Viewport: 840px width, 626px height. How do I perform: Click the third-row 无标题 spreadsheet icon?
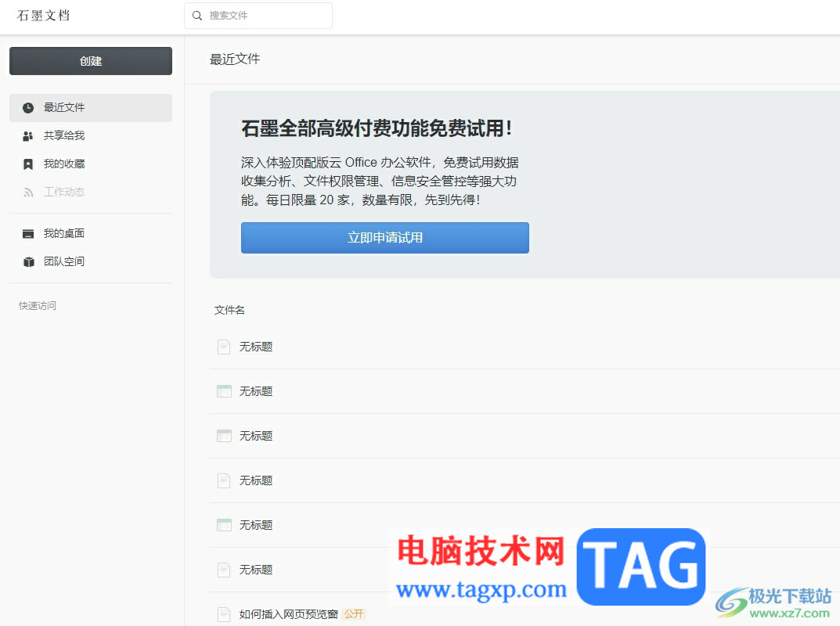pyautogui.click(x=224, y=436)
